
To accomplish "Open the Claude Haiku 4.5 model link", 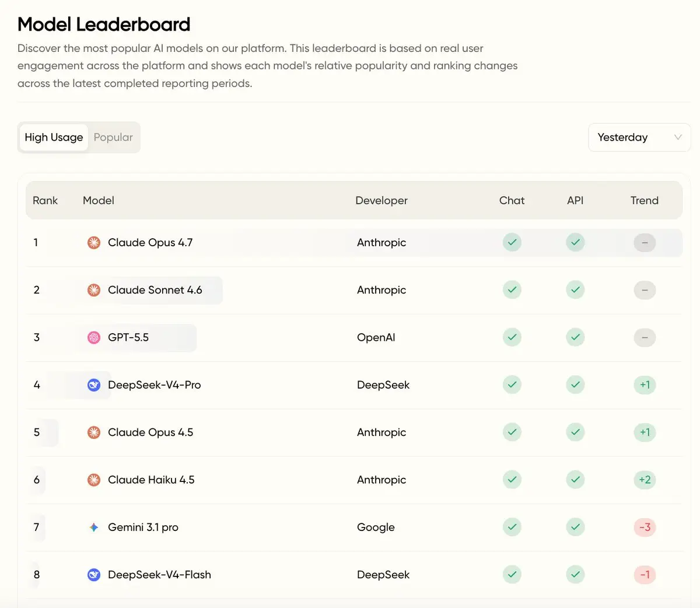I will coord(151,480).
